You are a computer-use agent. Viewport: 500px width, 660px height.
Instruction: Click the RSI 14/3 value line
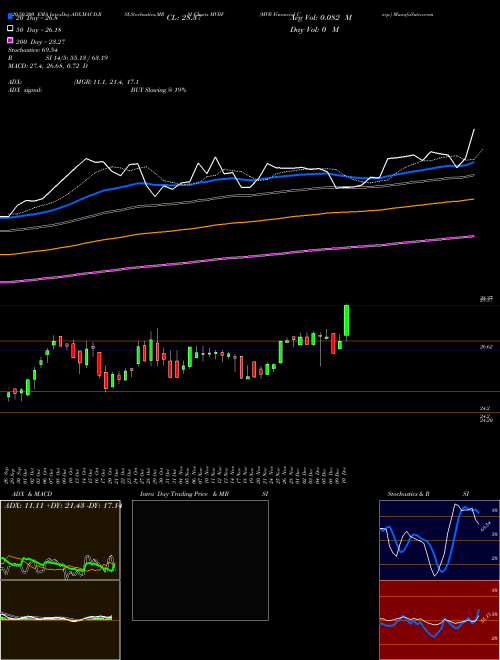[58, 58]
